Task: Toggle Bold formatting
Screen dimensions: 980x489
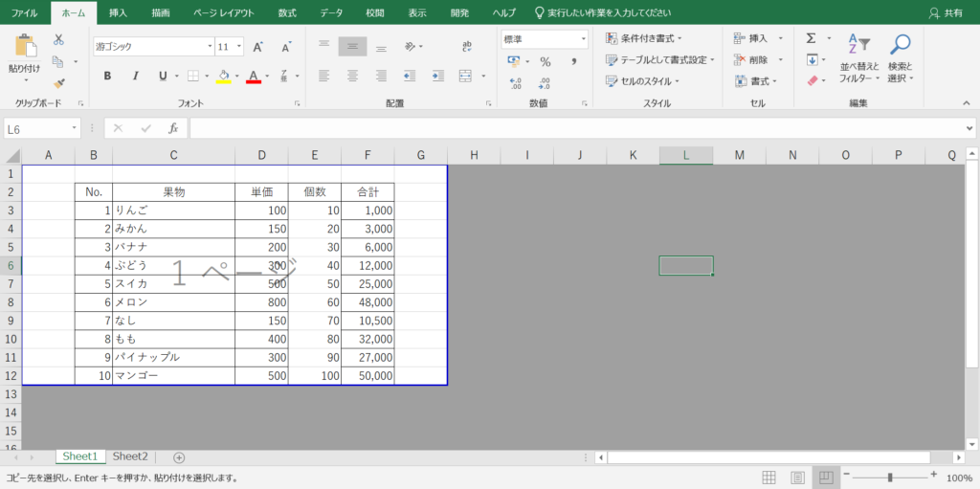Action: pos(107,76)
